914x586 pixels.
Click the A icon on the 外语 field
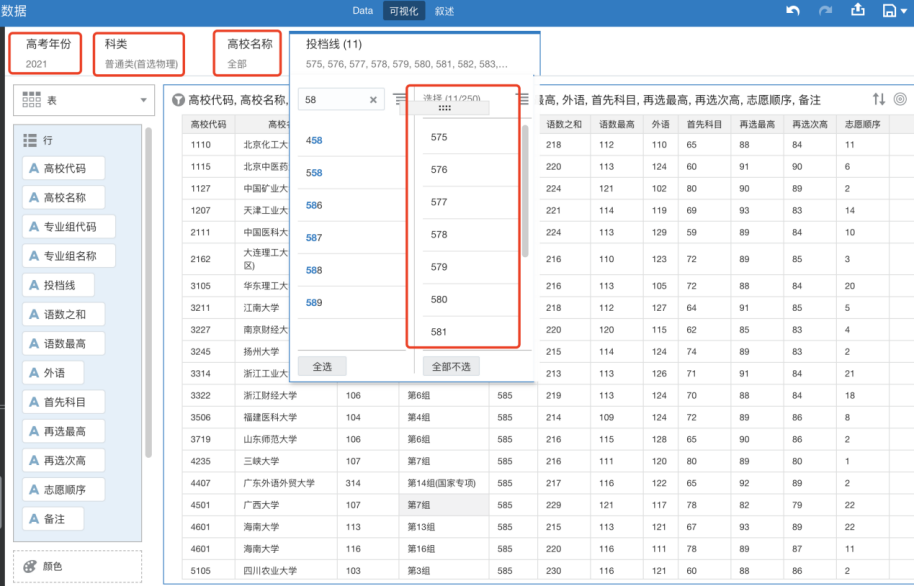click(x=34, y=373)
